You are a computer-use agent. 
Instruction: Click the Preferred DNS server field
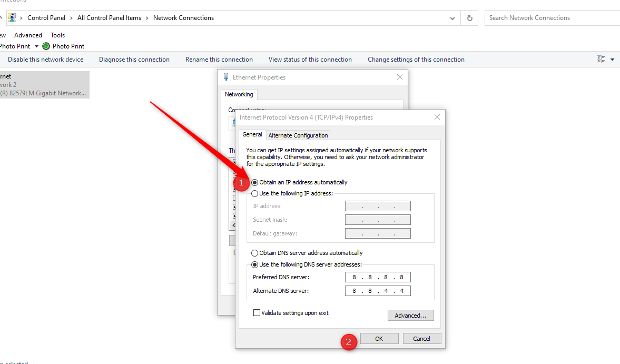click(378, 278)
